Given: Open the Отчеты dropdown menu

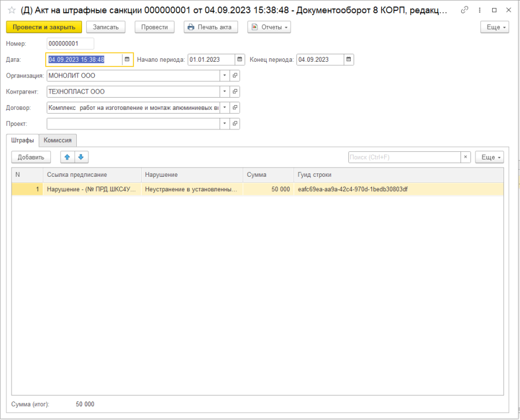Looking at the screenshot, I should 269,27.
